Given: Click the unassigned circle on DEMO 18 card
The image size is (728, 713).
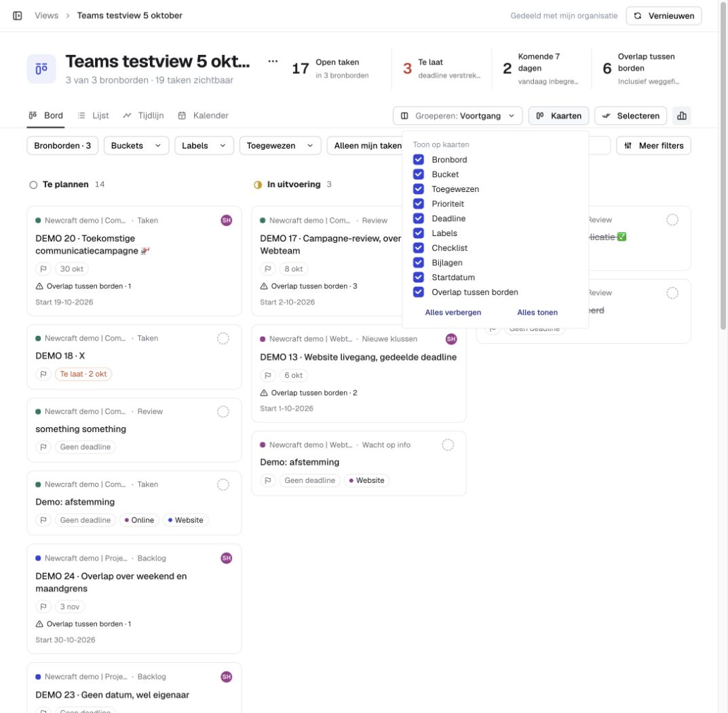Looking at the screenshot, I should [x=223, y=339].
